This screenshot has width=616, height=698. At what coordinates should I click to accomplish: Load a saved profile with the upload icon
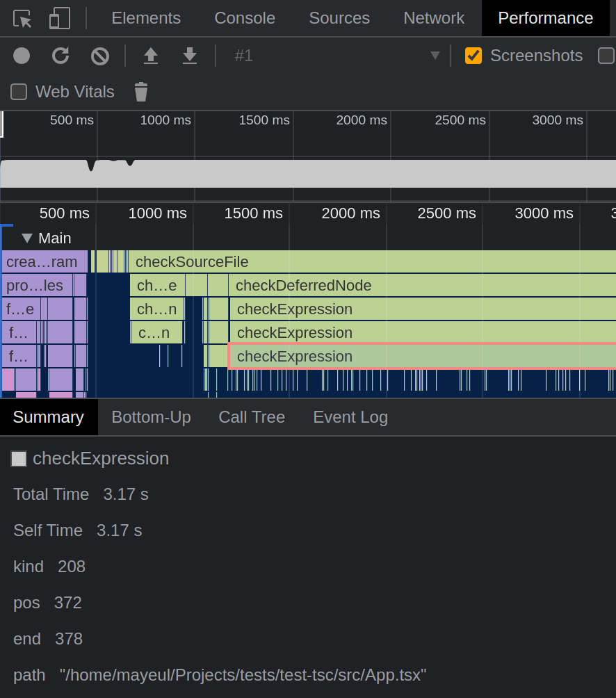151,56
